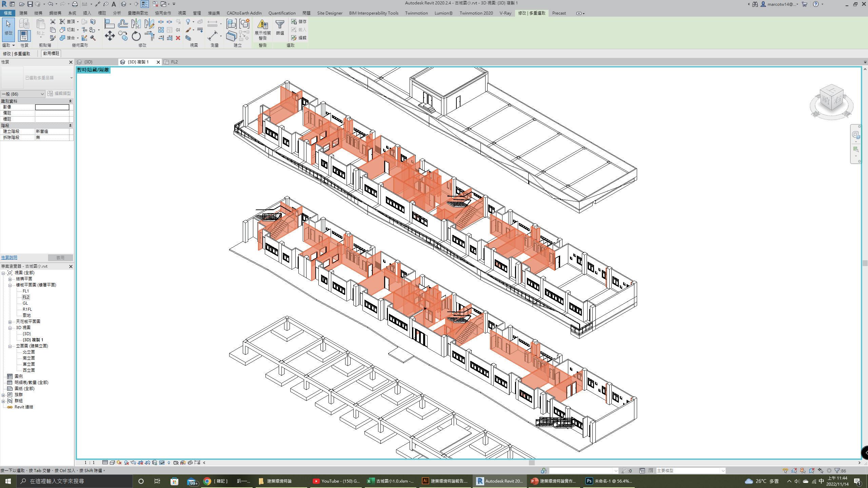Open Excel 古城國小 file from taskbar
Viewport: 868px width, 488px height.
tap(391, 481)
